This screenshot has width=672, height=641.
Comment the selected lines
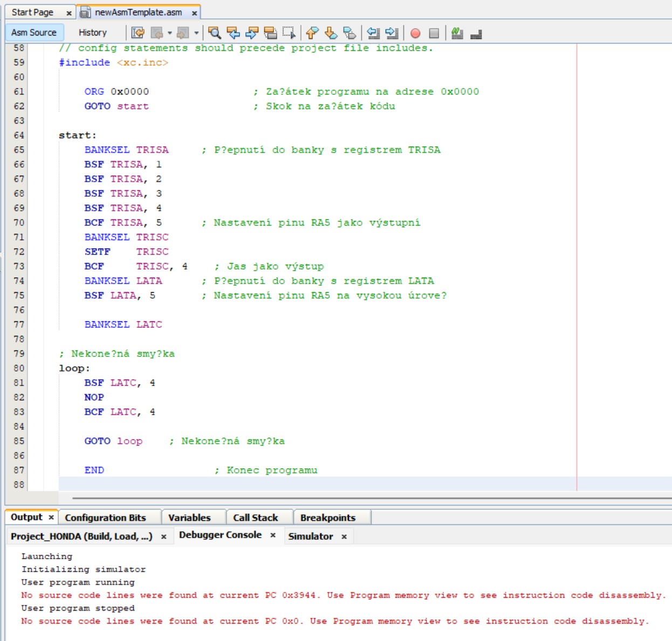[x=457, y=33]
